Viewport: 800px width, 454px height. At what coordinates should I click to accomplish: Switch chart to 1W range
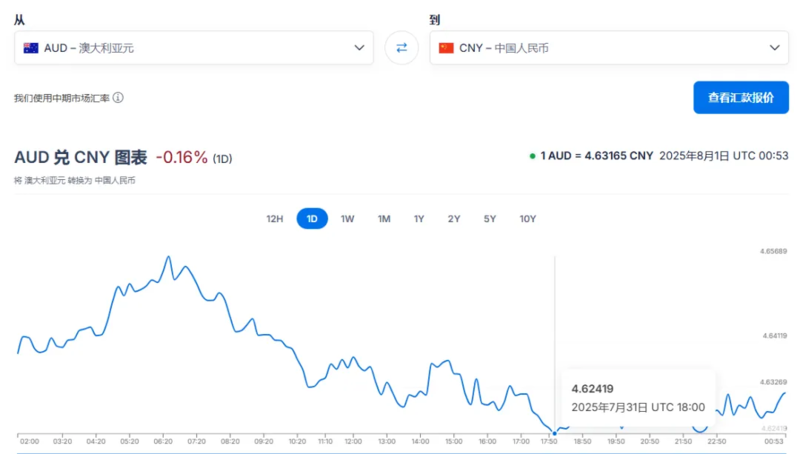point(347,219)
